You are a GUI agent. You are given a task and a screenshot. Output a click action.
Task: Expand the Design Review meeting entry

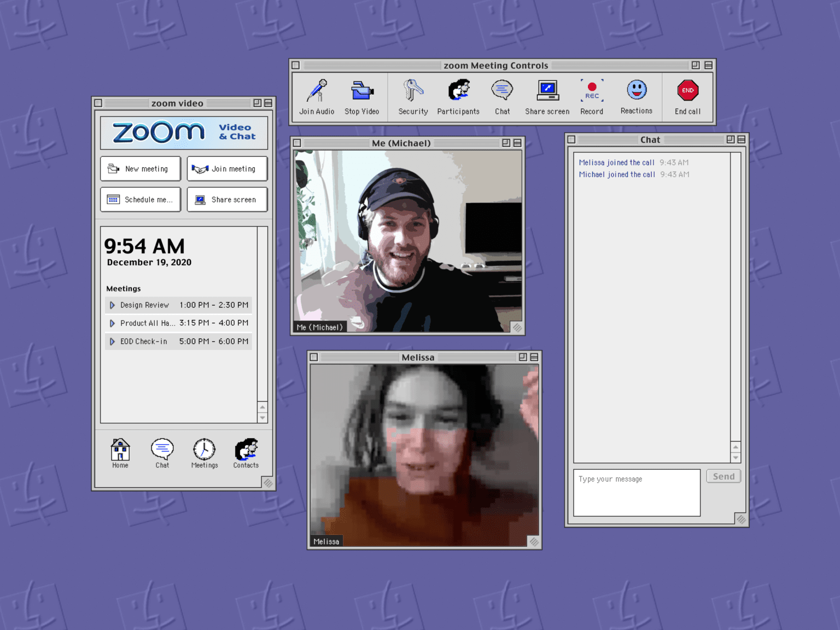(112, 305)
